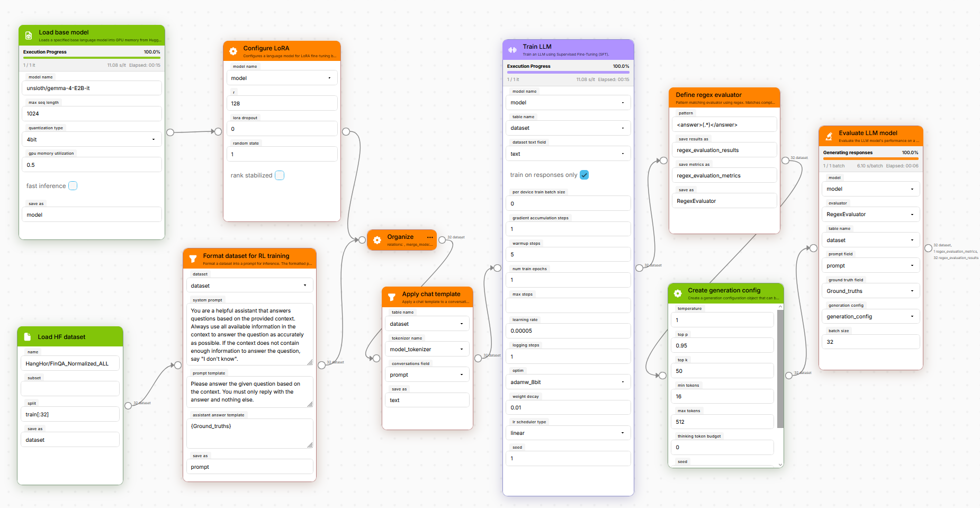The width and height of the screenshot is (980, 508).
Task: Click the Train LLM input port
Action: [x=498, y=268]
